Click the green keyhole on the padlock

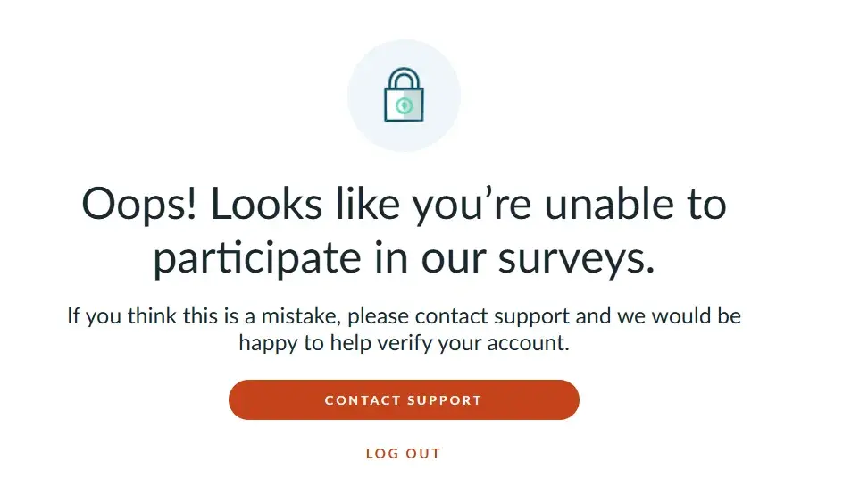pos(404,107)
